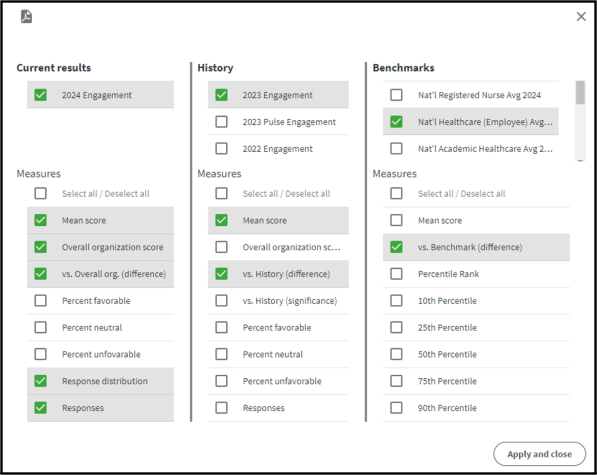Check vs. History (significance) option
The width and height of the screenshot is (597, 475).
coord(221,301)
